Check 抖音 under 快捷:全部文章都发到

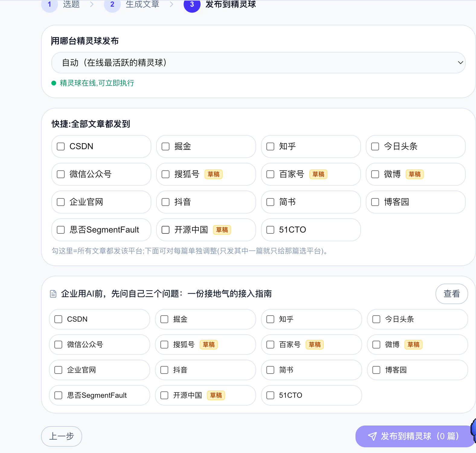coord(166,202)
